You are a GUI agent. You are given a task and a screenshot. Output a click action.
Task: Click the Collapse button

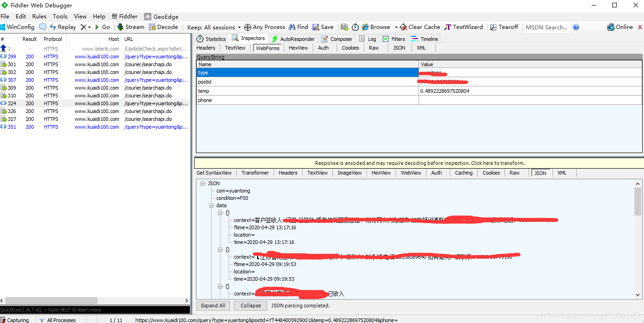[x=251, y=306]
